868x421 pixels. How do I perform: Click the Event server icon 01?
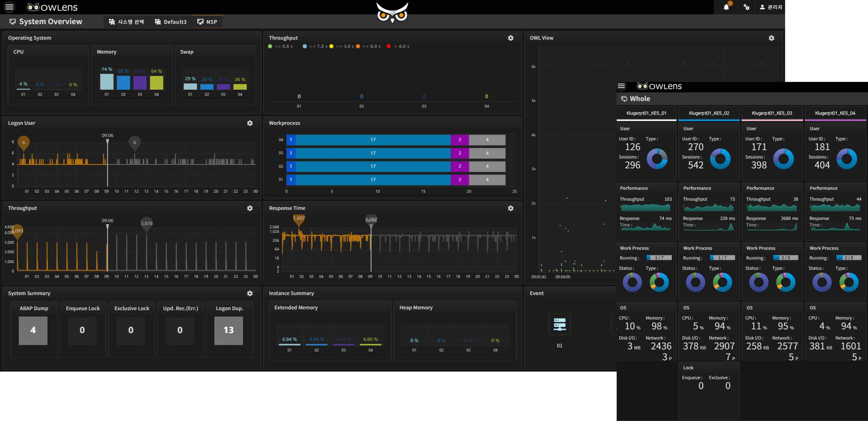559,324
